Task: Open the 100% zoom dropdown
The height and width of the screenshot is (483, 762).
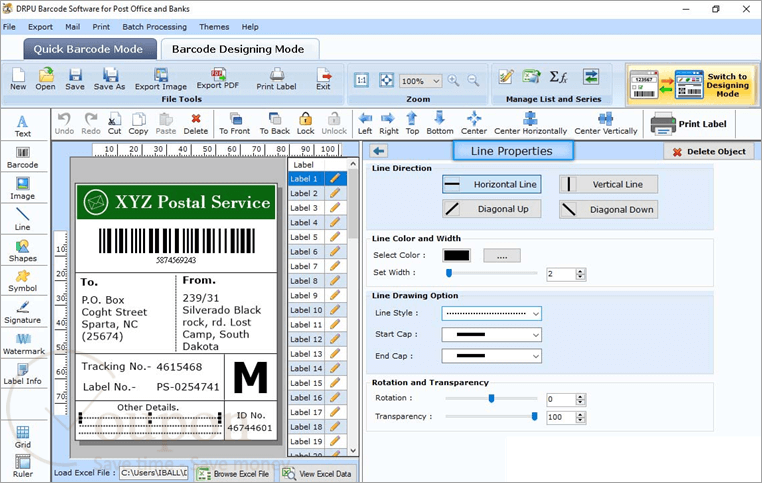Action: tap(421, 81)
